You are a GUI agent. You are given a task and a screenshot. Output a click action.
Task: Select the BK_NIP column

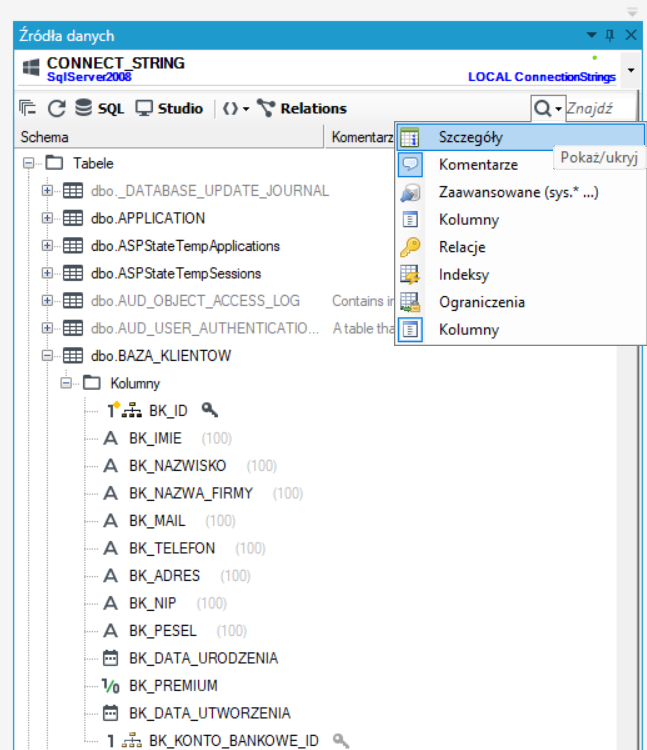(153, 603)
